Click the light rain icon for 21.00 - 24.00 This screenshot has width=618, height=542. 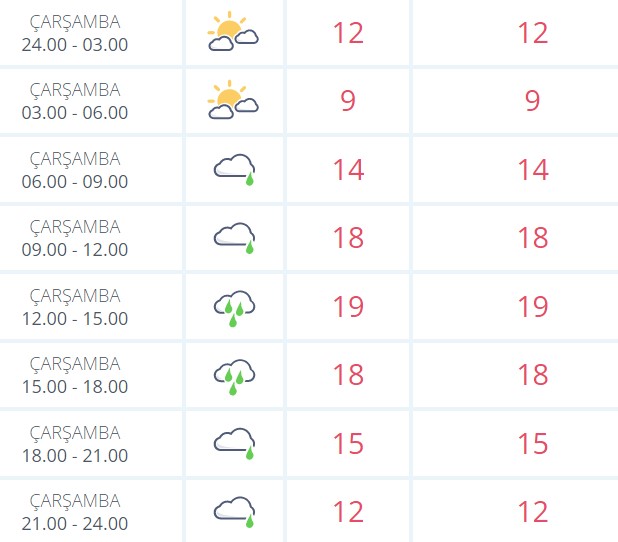235,512
